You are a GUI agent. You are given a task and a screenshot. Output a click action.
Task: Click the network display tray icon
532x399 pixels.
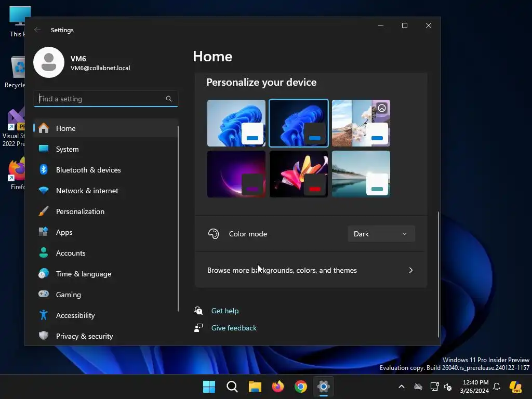click(434, 387)
